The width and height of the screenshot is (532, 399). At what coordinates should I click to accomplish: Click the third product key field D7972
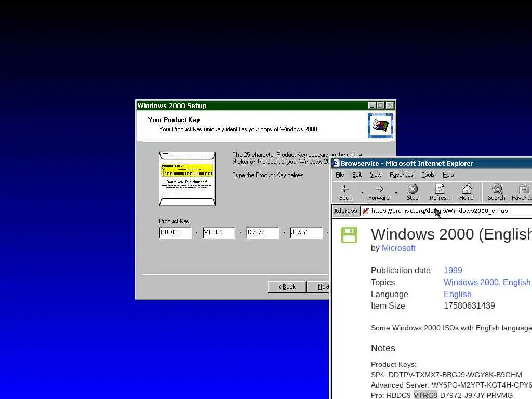262,233
